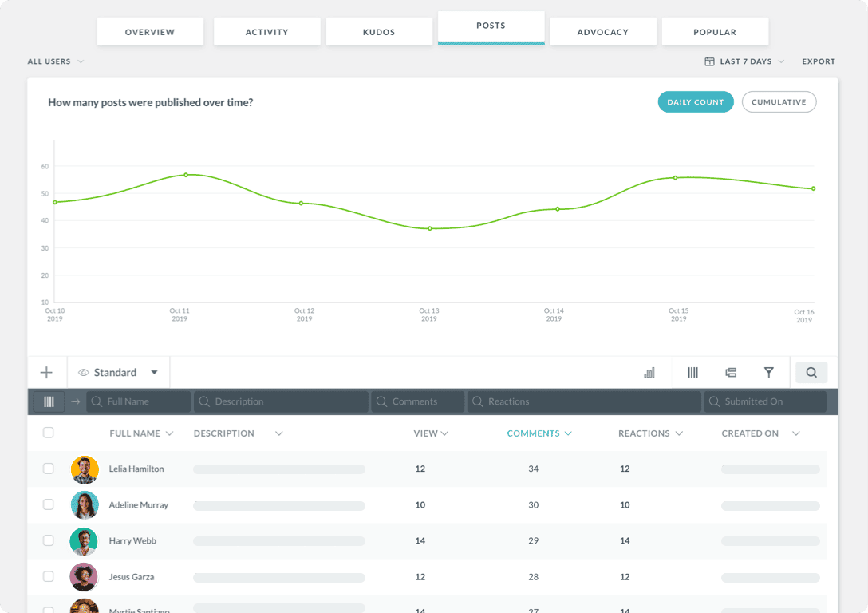Open the Kudos tab
The height and width of the screenshot is (613, 868).
379,31
